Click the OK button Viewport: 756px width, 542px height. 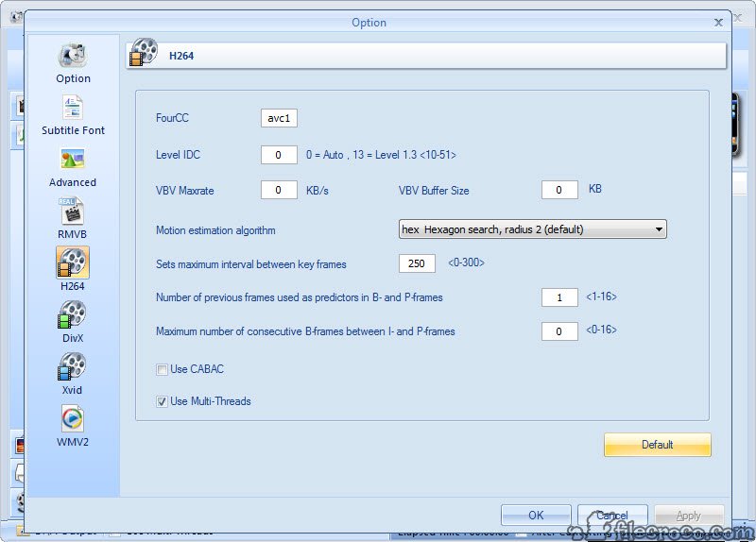click(x=536, y=515)
